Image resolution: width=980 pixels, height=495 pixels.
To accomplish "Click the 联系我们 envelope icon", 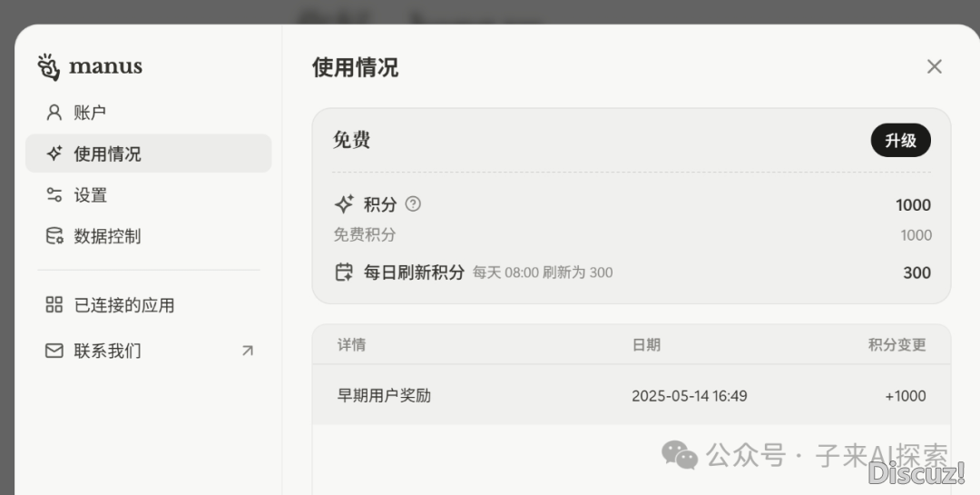I will click(54, 351).
